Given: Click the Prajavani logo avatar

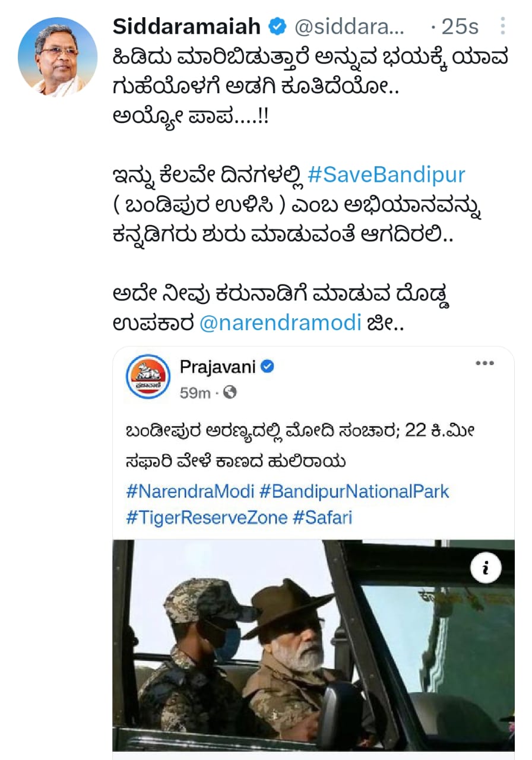Looking at the screenshot, I should tap(148, 376).
